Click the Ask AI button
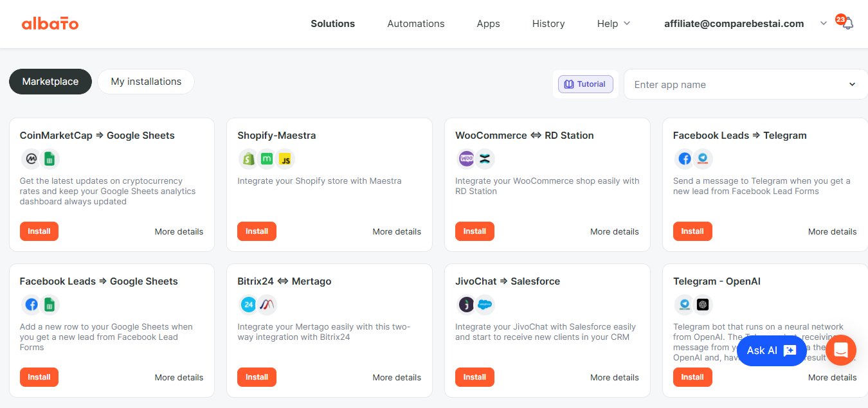This screenshot has height=408, width=868. coord(772,350)
